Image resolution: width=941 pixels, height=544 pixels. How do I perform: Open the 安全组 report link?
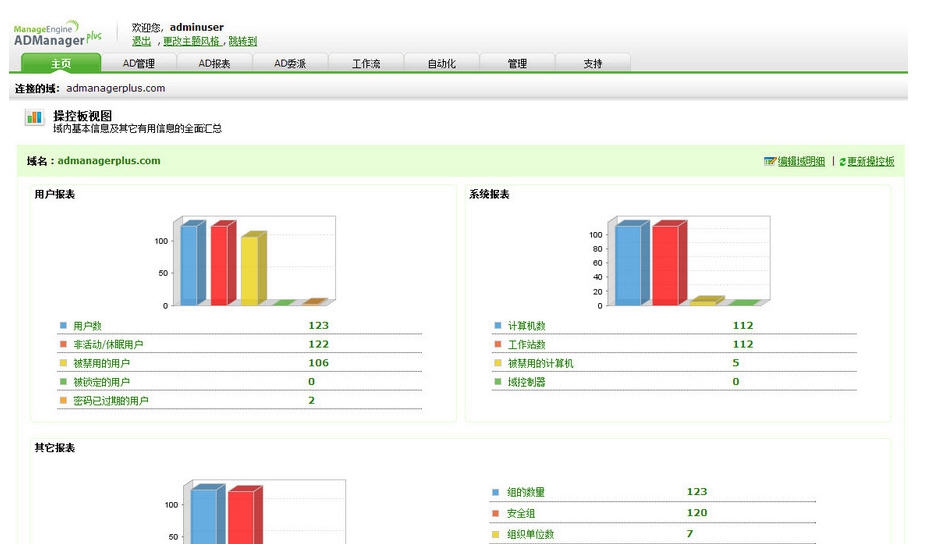pos(521,513)
